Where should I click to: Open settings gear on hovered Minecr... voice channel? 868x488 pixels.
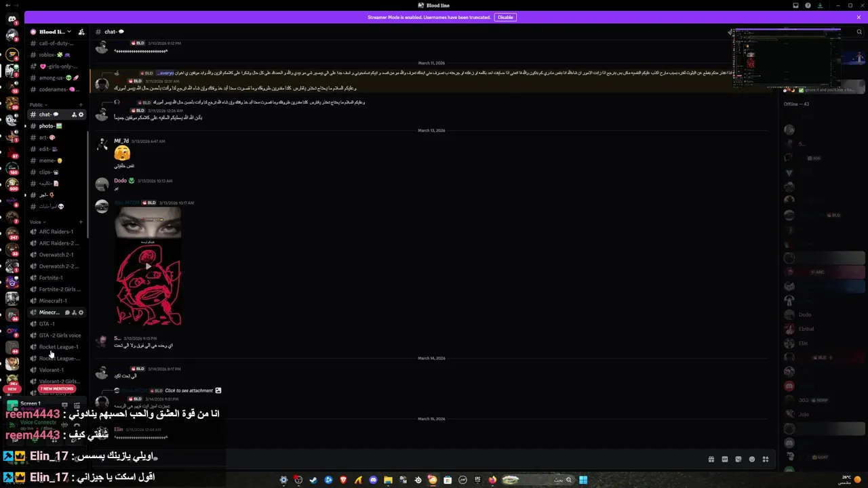tap(81, 312)
